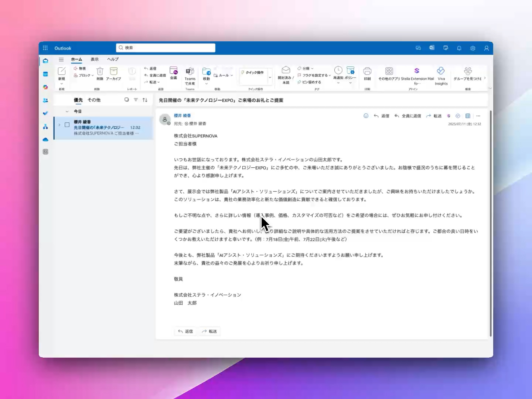Click the Stella S icon in message actions
This screenshot has width=532, height=399.
coord(449,116)
